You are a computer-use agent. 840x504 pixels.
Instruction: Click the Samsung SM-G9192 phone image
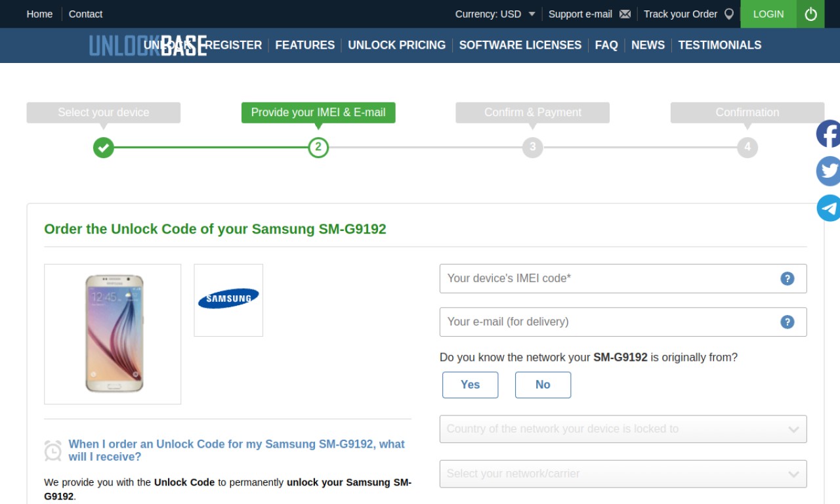pos(113,334)
